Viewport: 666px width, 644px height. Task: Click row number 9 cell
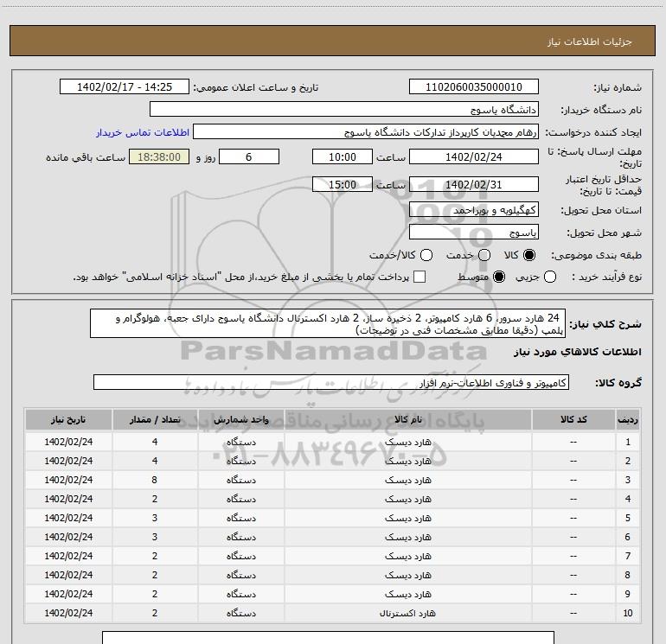[x=628, y=594]
